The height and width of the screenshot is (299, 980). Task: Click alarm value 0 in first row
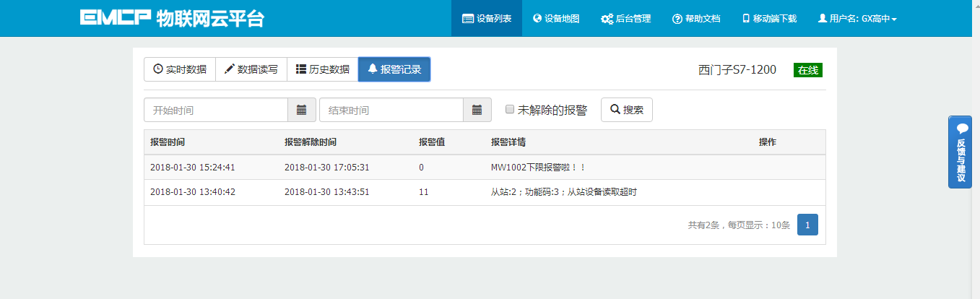(x=421, y=167)
